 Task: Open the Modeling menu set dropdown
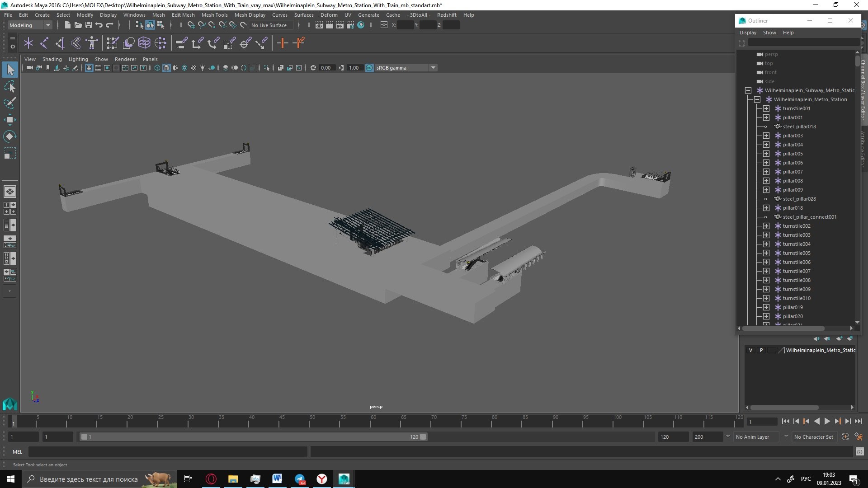coord(30,25)
